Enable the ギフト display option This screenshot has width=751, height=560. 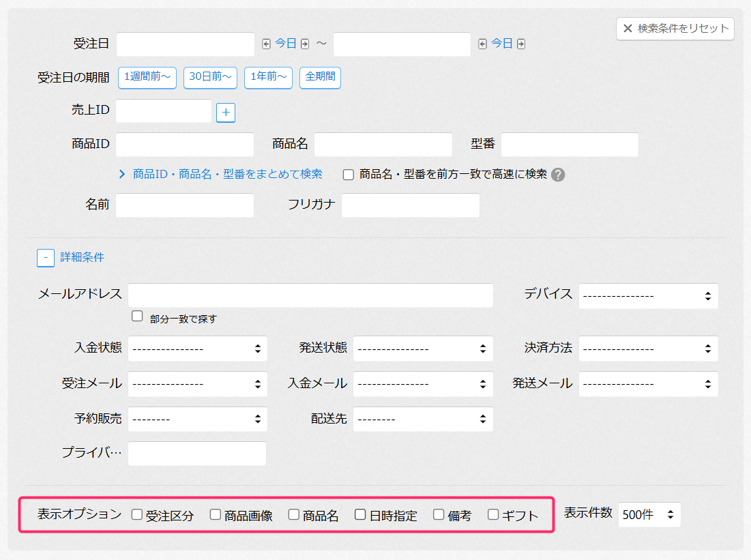coord(493,515)
